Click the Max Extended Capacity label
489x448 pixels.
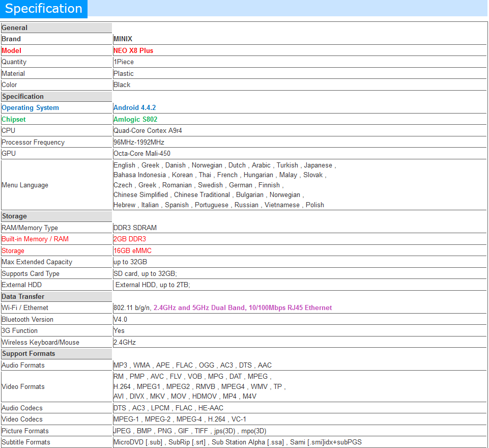tap(37, 262)
